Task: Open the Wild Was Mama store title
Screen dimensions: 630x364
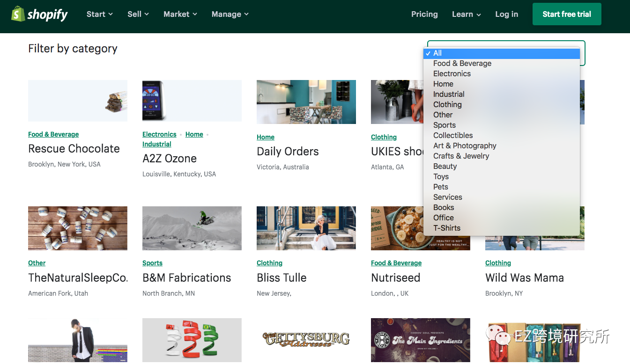Action: (525, 278)
